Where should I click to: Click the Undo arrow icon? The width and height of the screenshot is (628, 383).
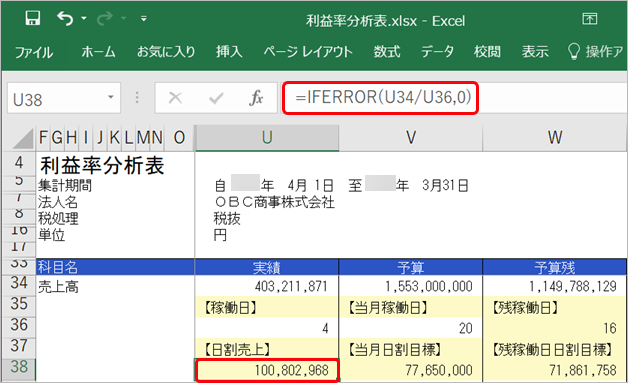pyautogui.click(x=65, y=18)
